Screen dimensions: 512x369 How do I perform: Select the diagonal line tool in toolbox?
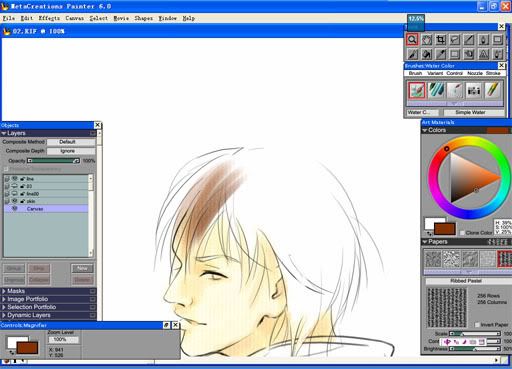469,40
